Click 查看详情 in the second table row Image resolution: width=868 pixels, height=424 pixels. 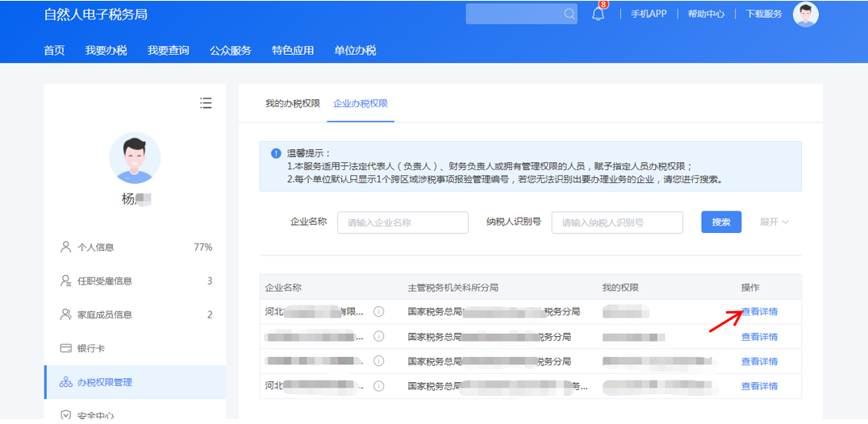[760, 337]
